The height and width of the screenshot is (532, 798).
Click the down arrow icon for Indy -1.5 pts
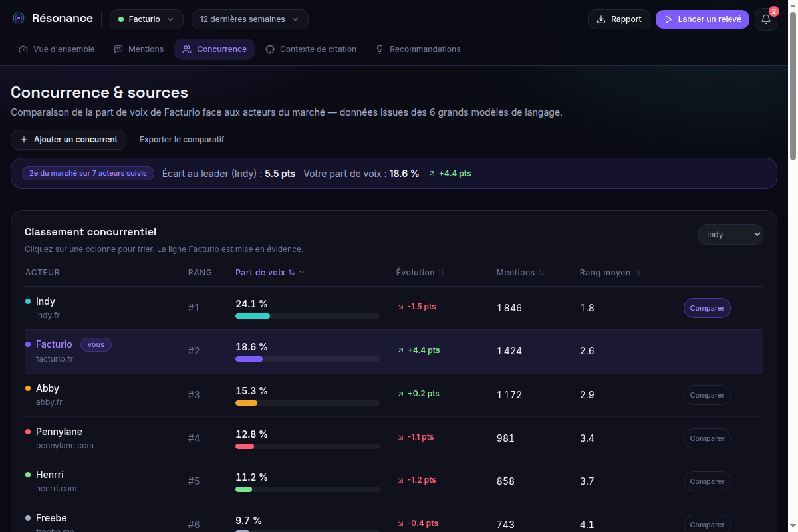point(400,307)
